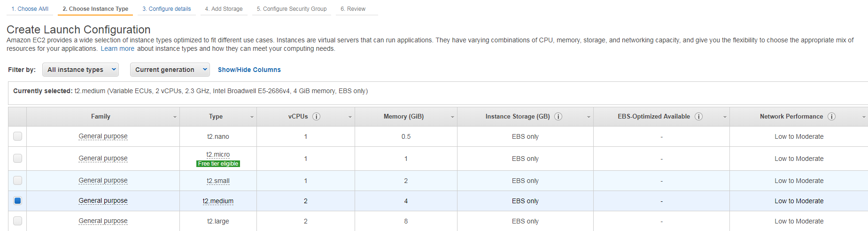Click the Instance Storage info icon
This screenshot has height=231, width=868.
(x=558, y=116)
